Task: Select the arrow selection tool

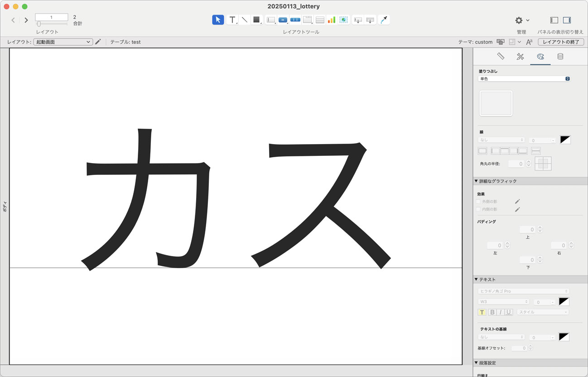Action: [x=218, y=20]
